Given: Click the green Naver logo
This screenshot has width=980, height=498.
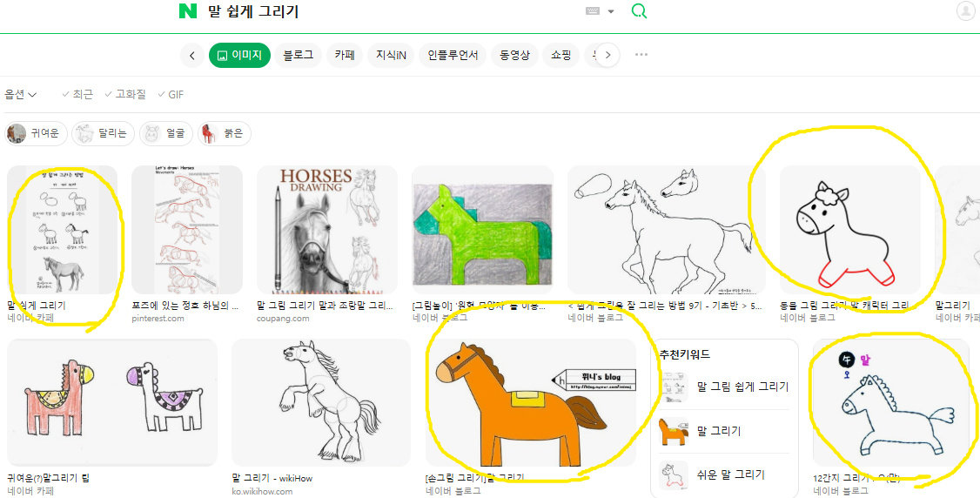Looking at the screenshot, I should point(187,11).
